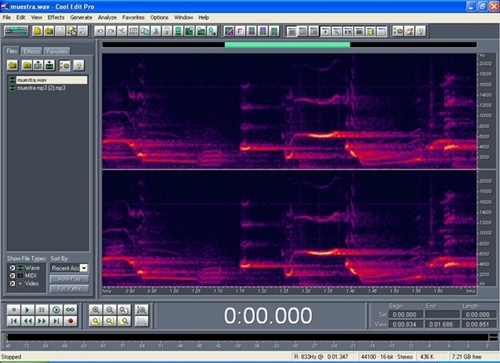Click the green horizontal view range bar

coord(287,44)
